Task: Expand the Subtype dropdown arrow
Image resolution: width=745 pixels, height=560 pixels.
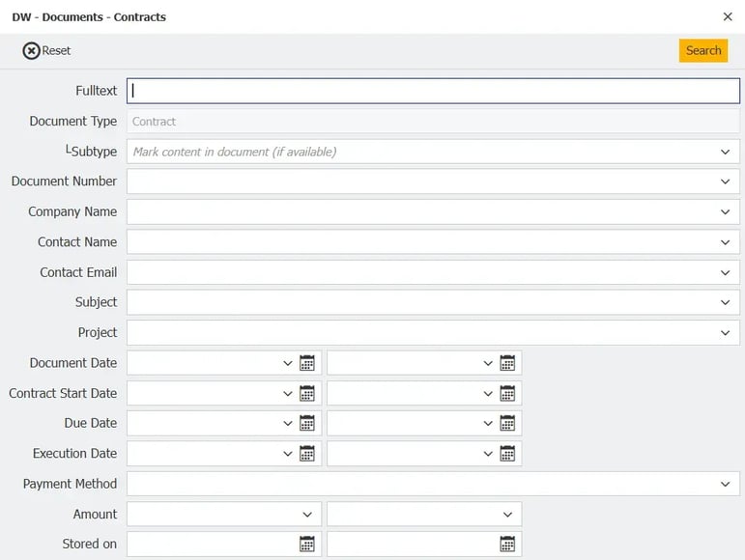Action: 725,152
